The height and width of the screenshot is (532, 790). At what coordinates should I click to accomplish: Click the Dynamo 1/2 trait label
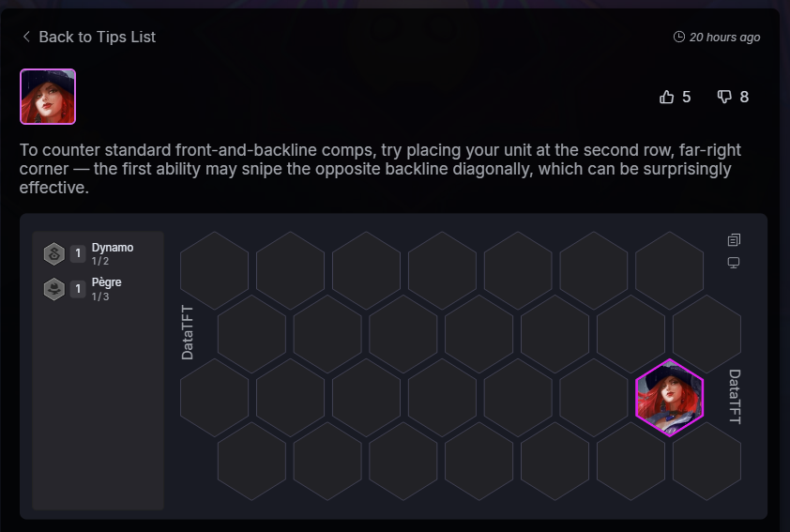[113, 253]
